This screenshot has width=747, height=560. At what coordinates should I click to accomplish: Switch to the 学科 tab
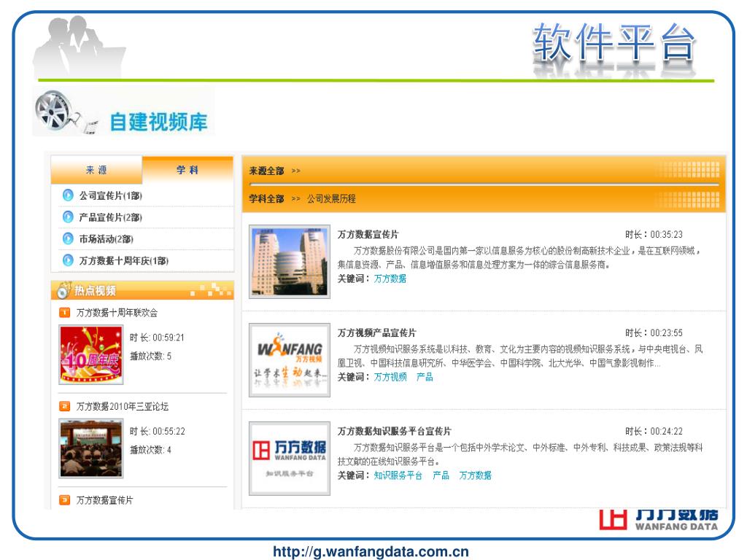click(x=187, y=170)
